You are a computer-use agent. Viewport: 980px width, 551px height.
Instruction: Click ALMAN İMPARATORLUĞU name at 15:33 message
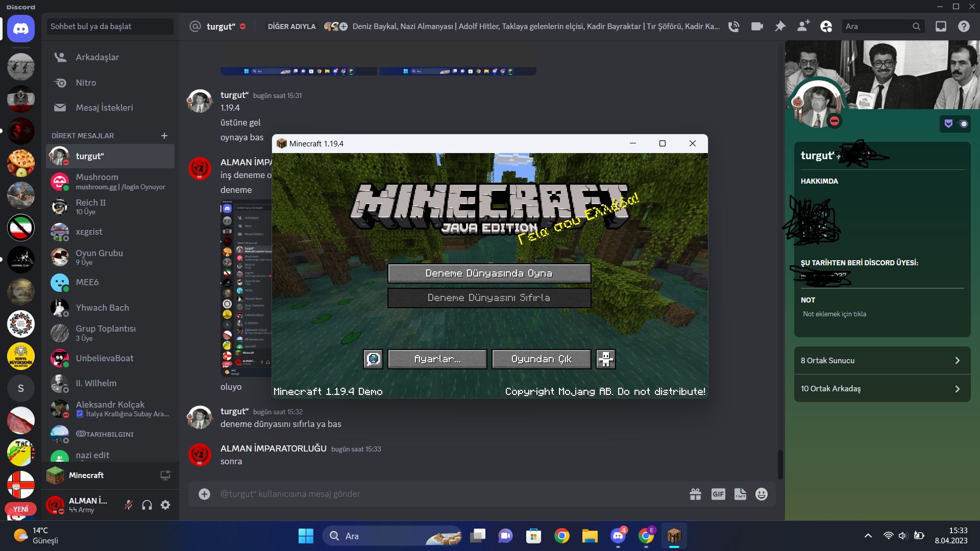tap(274, 448)
